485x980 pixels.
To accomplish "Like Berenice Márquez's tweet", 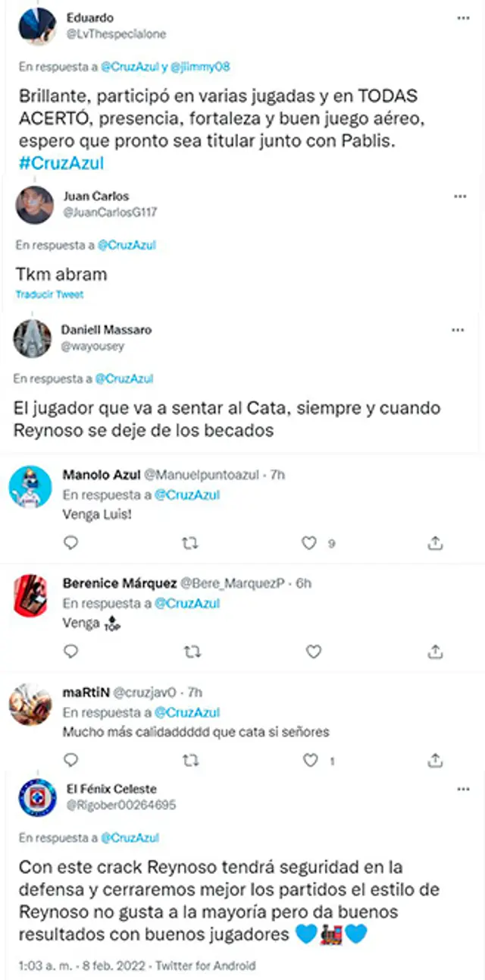I will (x=313, y=652).
